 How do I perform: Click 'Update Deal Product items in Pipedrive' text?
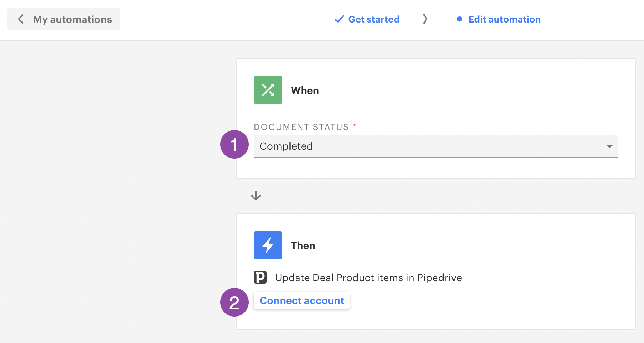click(368, 278)
